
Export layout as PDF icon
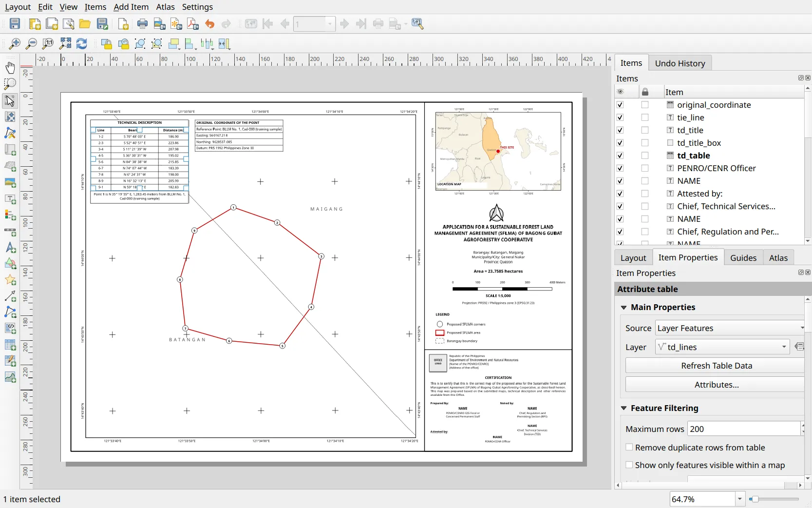pyautogui.click(x=193, y=24)
